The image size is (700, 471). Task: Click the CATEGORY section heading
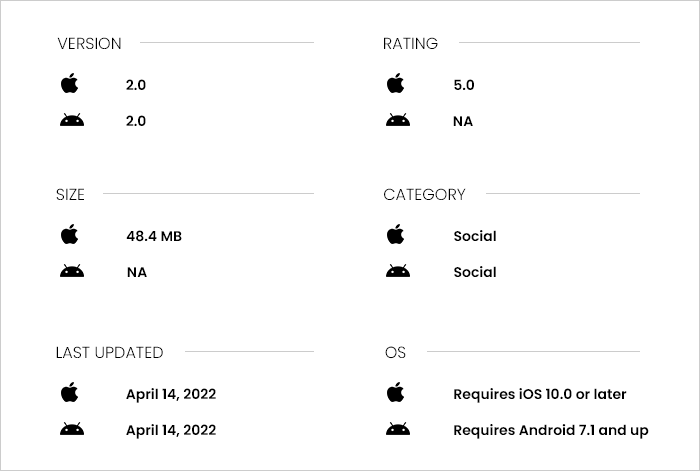424,195
